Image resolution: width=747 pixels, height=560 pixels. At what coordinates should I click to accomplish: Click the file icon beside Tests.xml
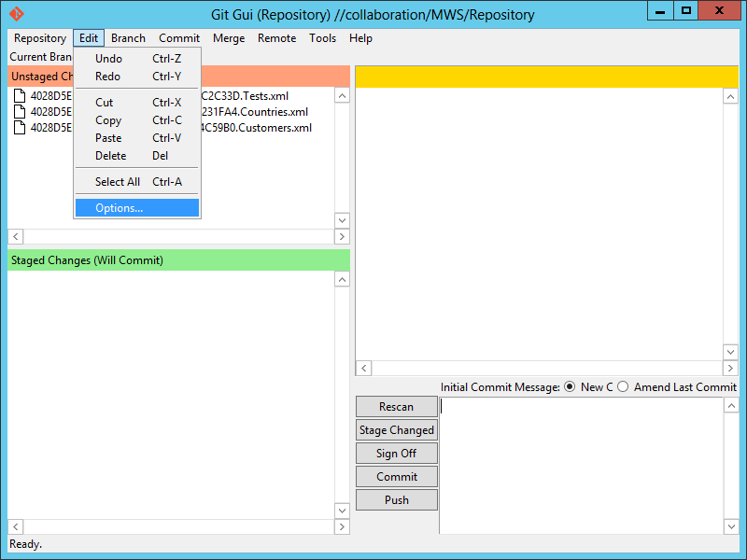[x=20, y=96]
